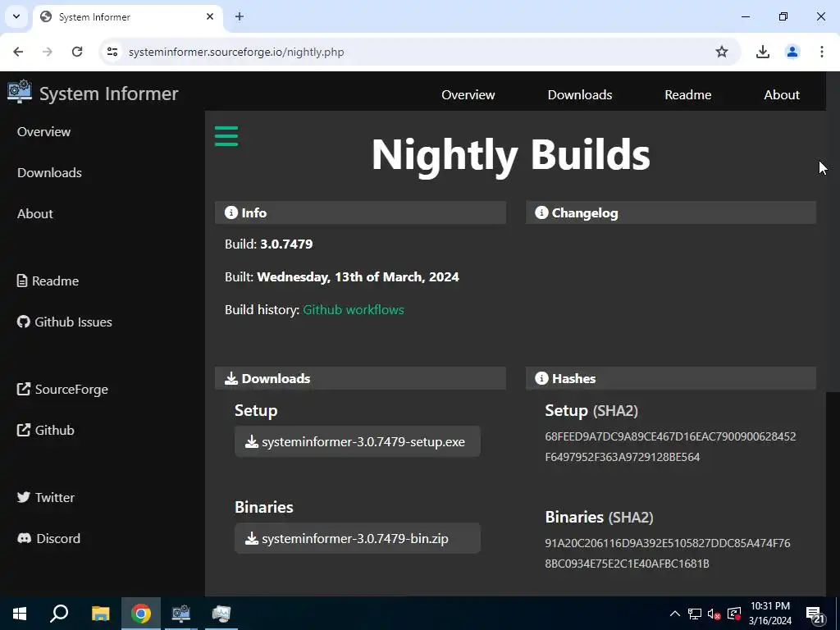Go back to previous page
This screenshot has height=630, width=840.
(18, 52)
